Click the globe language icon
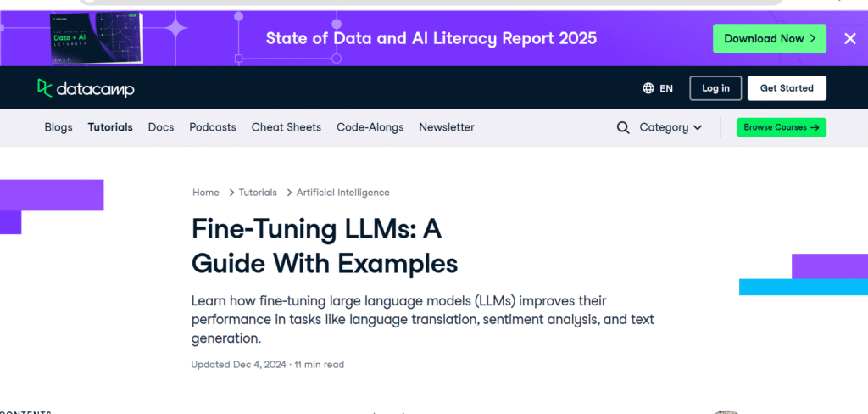Viewport: 868px width, 414px height. (x=648, y=88)
